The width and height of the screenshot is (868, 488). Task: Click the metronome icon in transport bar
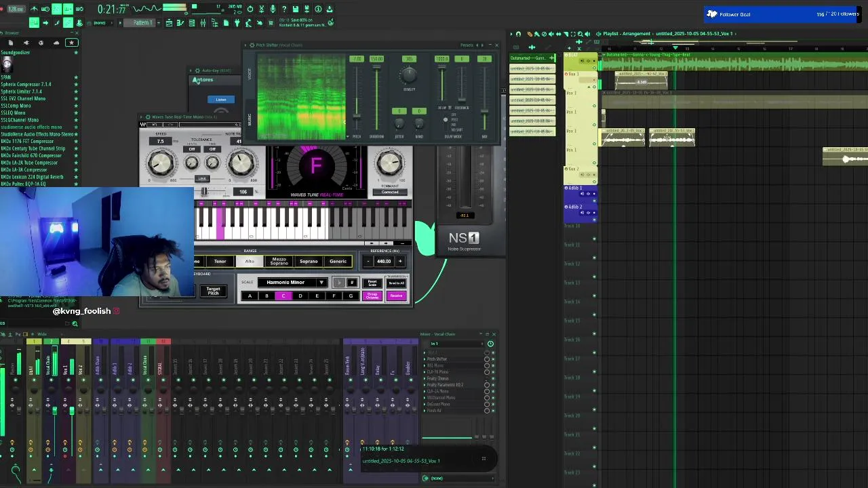34,9
